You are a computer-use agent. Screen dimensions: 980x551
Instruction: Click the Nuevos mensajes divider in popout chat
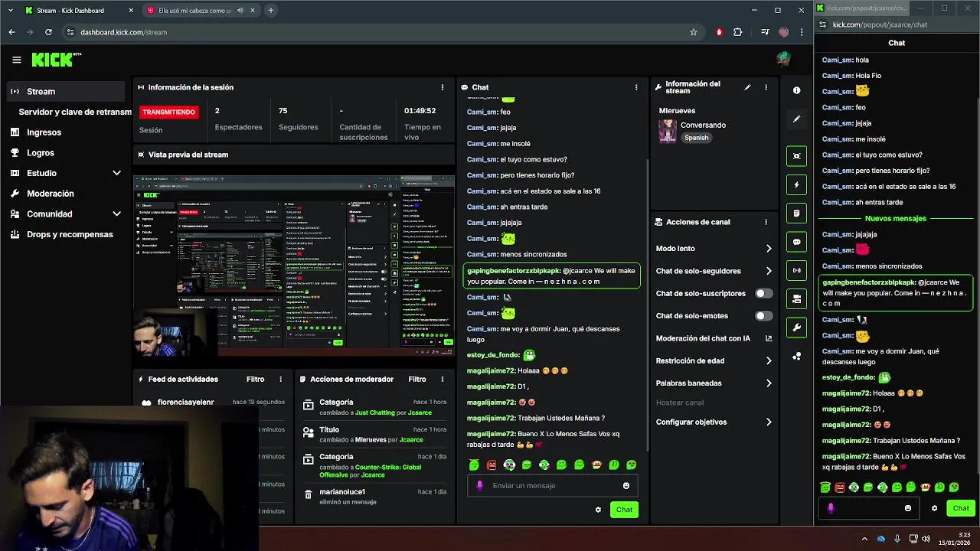click(x=895, y=218)
